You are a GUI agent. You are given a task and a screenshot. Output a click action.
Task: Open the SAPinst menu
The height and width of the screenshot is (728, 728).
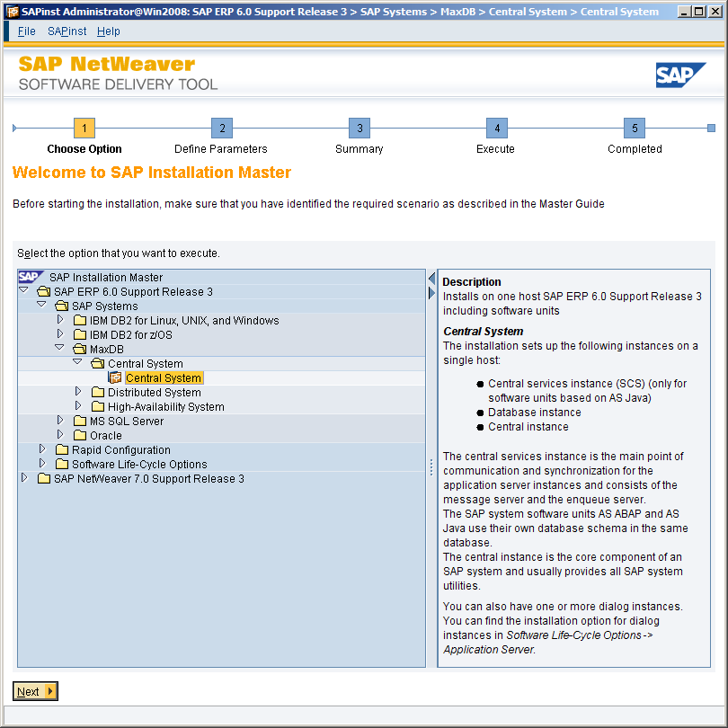pos(67,31)
